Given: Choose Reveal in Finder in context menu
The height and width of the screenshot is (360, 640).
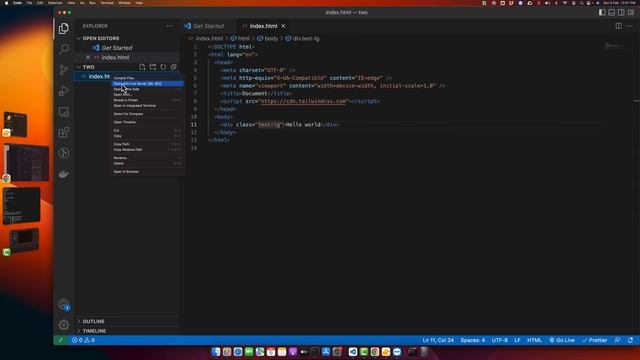Looking at the screenshot, I should click(x=148, y=100).
